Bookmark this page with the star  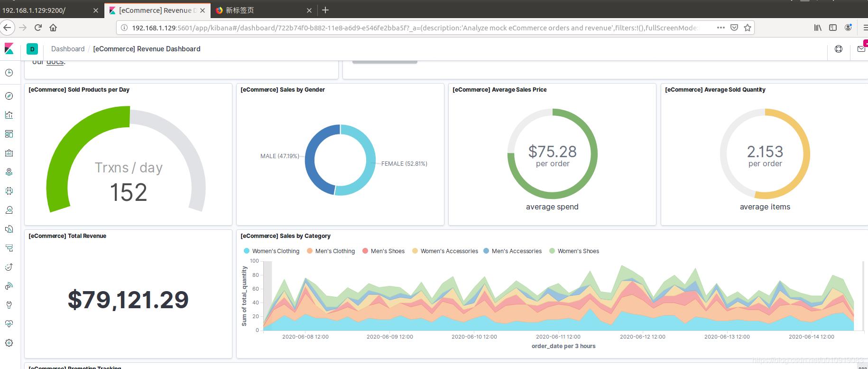click(748, 28)
